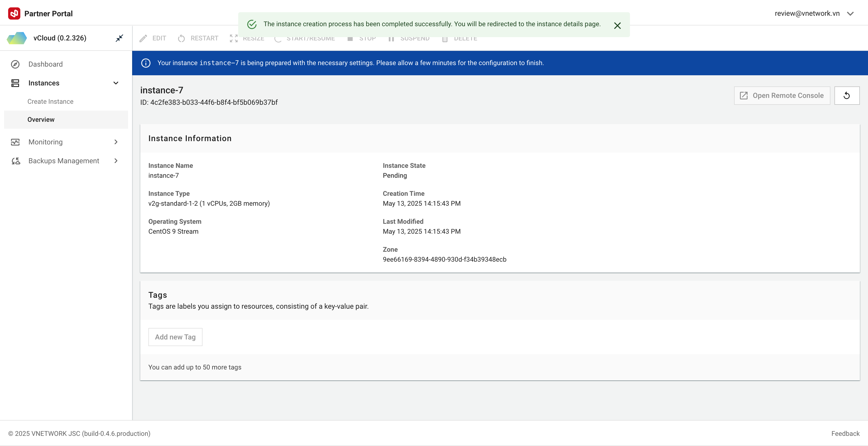Collapse the sidebar using the pin arrows icon

click(119, 38)
